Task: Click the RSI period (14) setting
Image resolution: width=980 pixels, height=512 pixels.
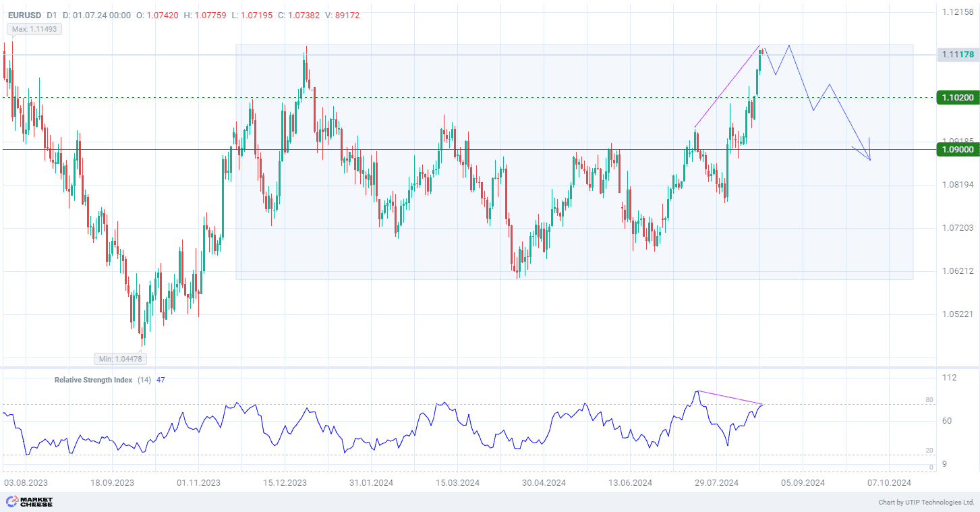Action: coord(144,380)
